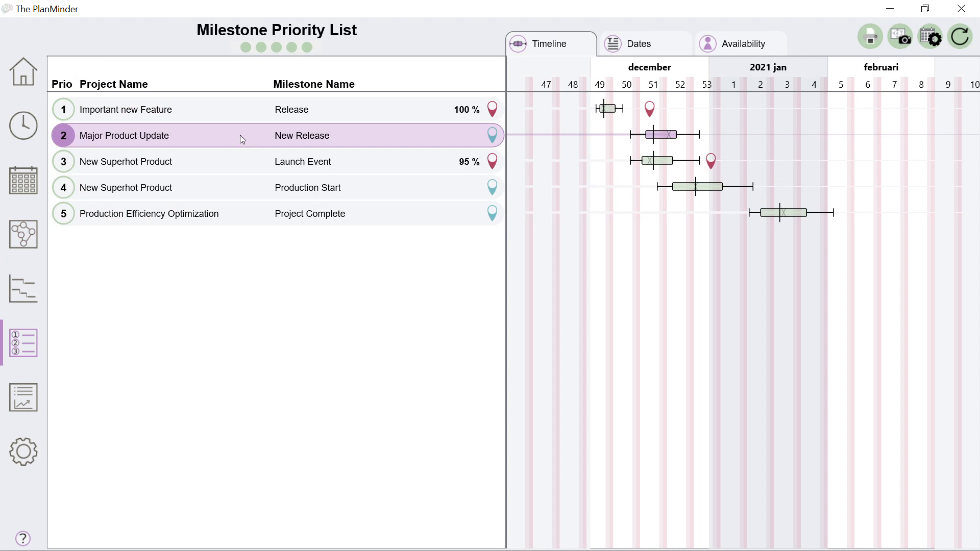Click priority number 5 circle
980x551 pixels.
63,214
